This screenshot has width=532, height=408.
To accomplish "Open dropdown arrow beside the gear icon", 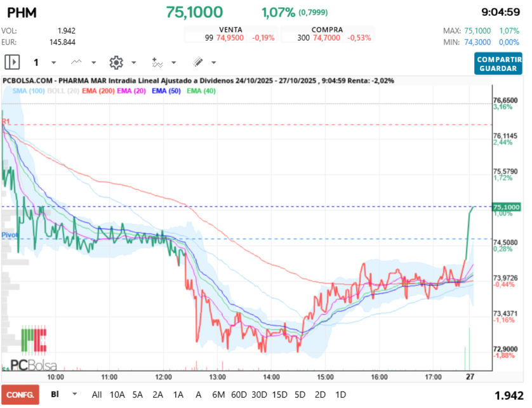I will pyautogui.click(x=133, y=63).
